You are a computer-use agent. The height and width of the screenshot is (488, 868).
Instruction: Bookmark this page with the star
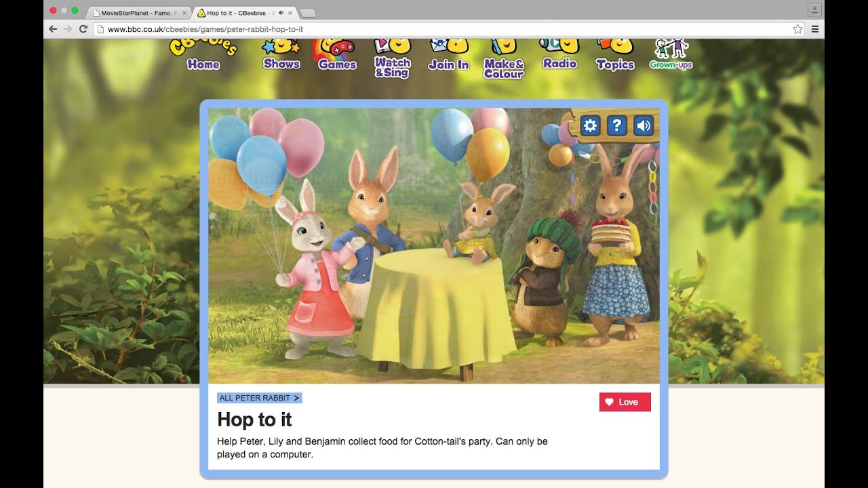coord(797,29)
